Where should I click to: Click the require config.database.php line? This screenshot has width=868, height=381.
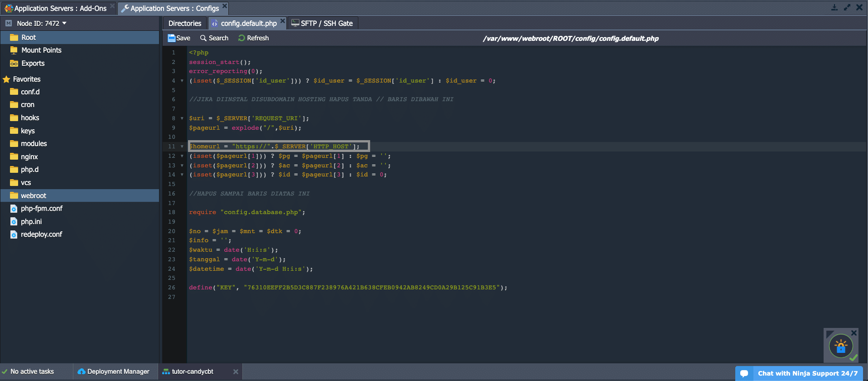247,212
